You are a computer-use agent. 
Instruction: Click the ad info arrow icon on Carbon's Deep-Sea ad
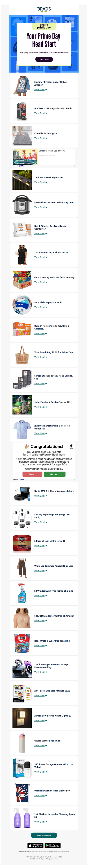coord(74,166)
